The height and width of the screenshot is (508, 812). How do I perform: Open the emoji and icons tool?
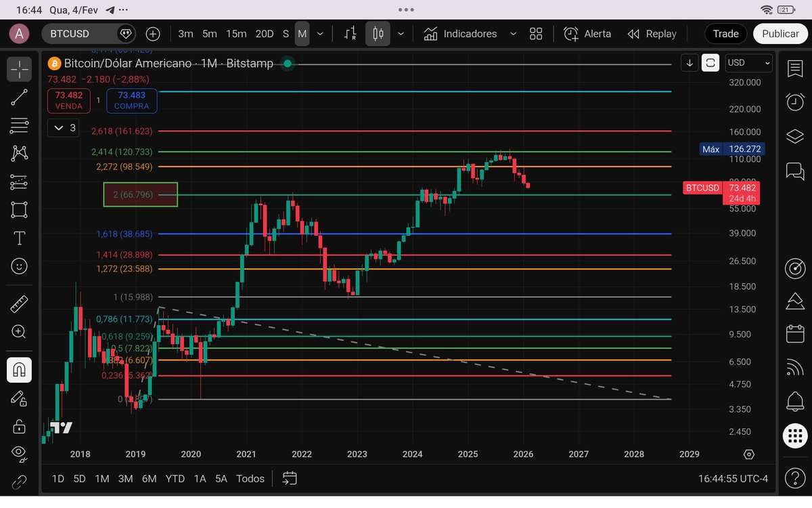(20, 266)
